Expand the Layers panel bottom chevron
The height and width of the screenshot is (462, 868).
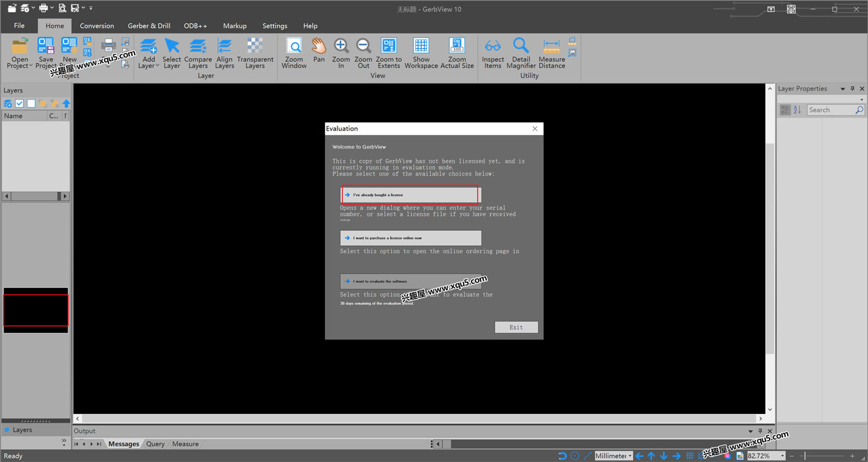(x=64, y=441)
